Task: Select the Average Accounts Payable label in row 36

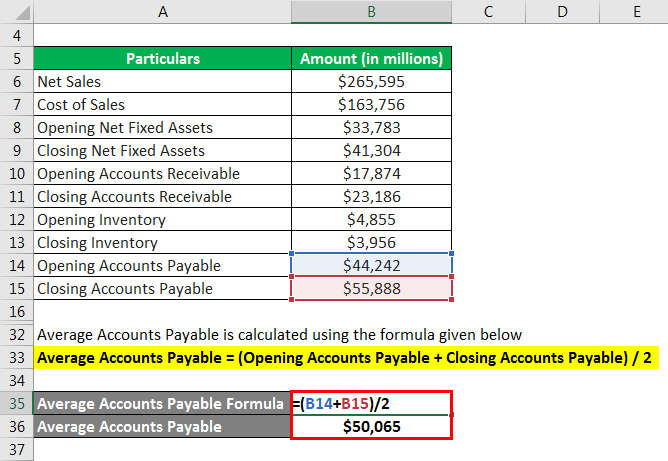Action: coord(162,426)
